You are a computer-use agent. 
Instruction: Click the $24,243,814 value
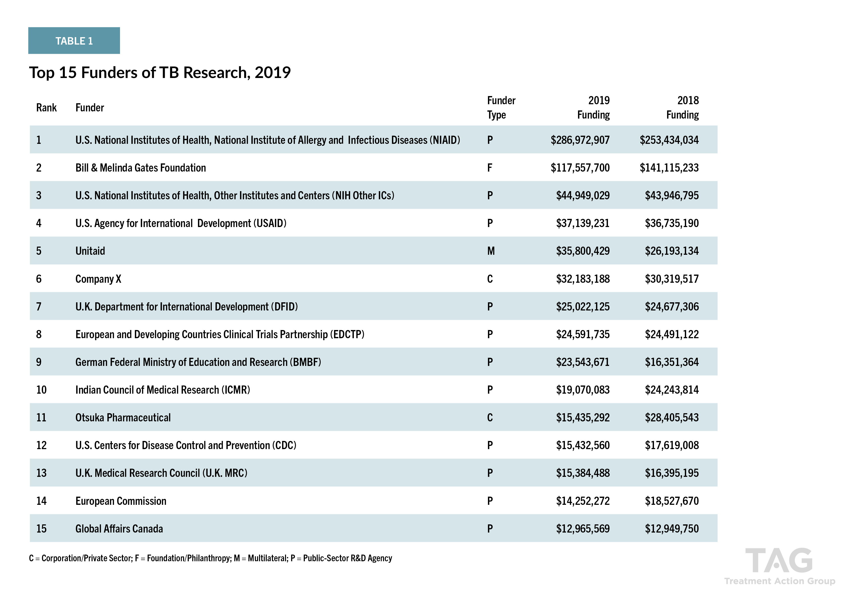tap(672, 390)
